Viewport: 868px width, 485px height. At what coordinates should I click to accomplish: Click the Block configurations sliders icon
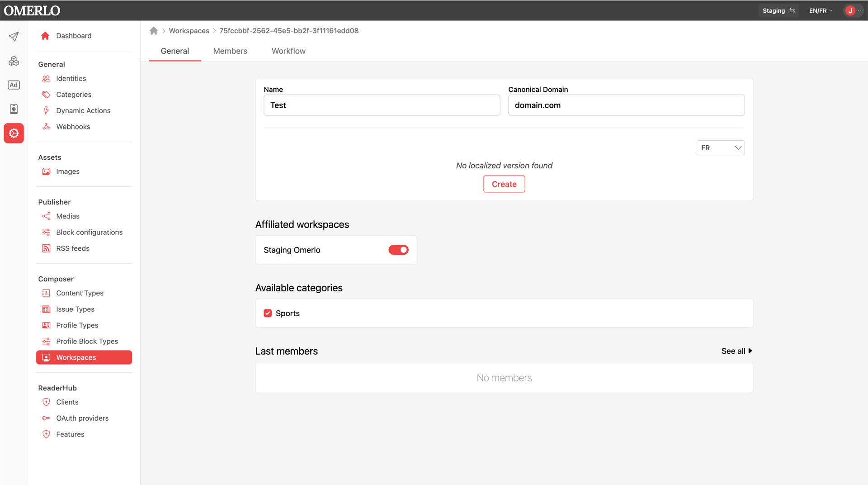coord(46,233)
